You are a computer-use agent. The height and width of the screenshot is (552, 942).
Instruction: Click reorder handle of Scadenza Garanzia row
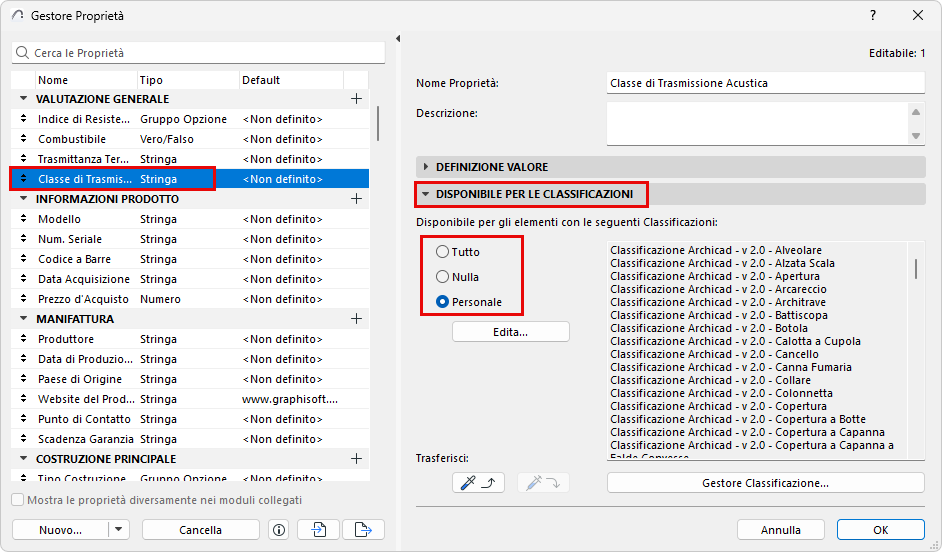click(x=23, y=439)
